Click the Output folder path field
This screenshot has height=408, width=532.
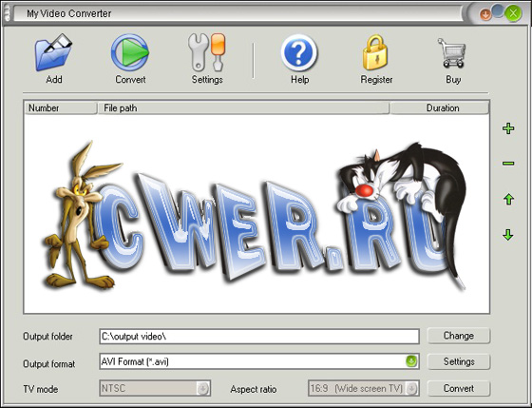point(259,337)
